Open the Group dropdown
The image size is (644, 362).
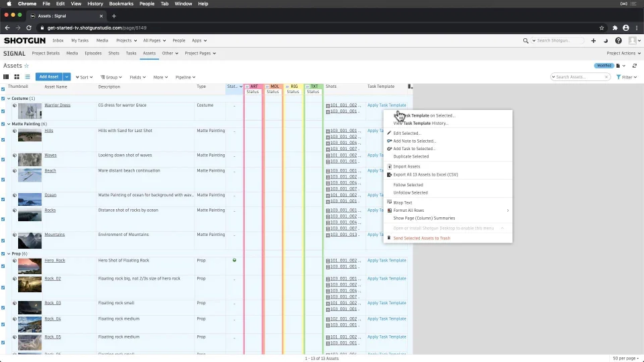(x=111, y=77)
